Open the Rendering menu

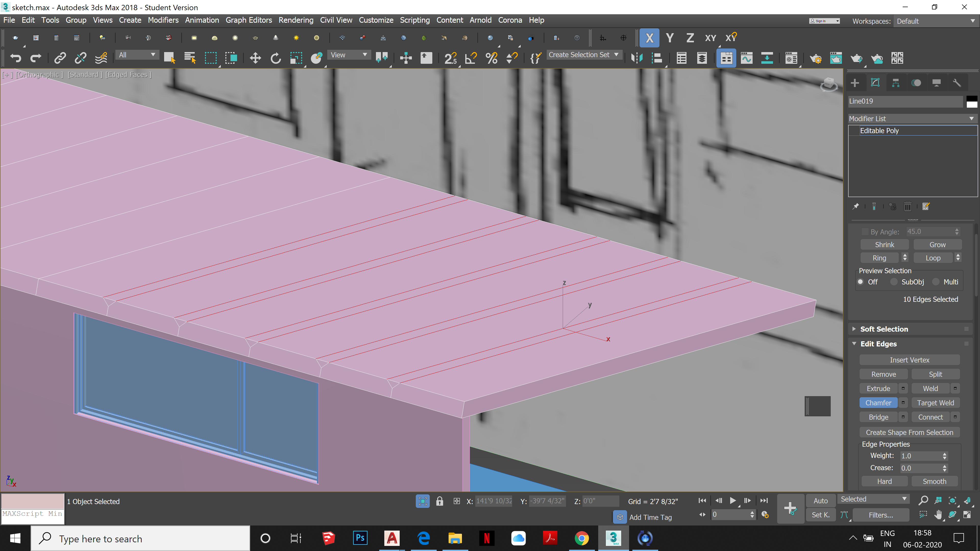tap(296, 20)
